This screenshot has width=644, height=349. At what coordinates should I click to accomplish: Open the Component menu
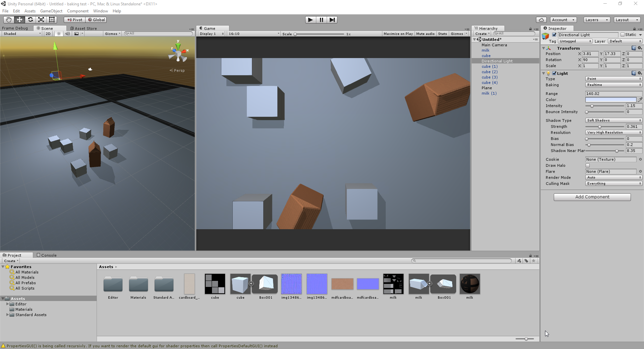pos(78,11)
